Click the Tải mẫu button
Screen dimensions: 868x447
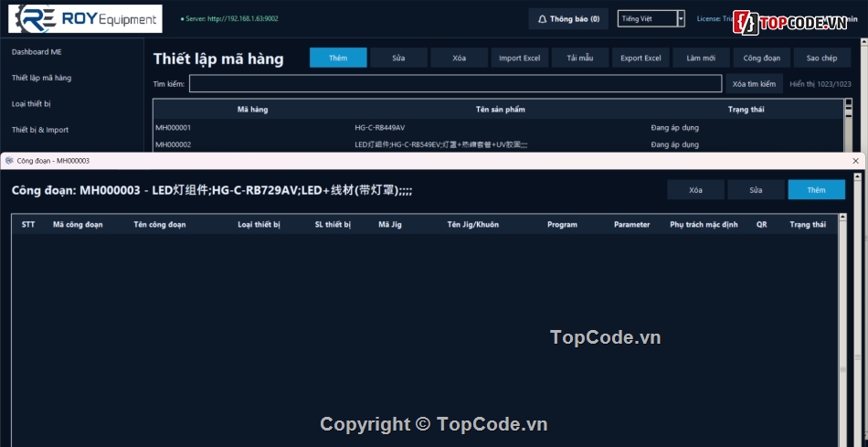point(580,58)
